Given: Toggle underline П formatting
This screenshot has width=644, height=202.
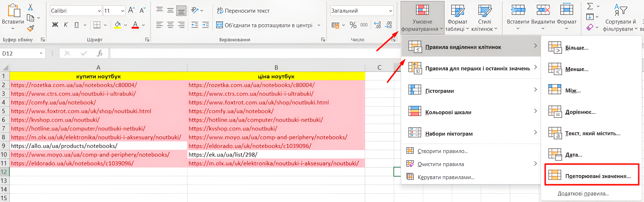Looking at the screenshot, I should click(x=77, y=25).
